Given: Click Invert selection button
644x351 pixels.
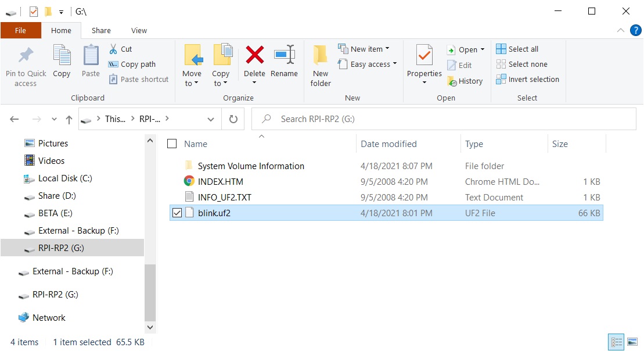Looking at the screenshot, I should tap(528, 80).
